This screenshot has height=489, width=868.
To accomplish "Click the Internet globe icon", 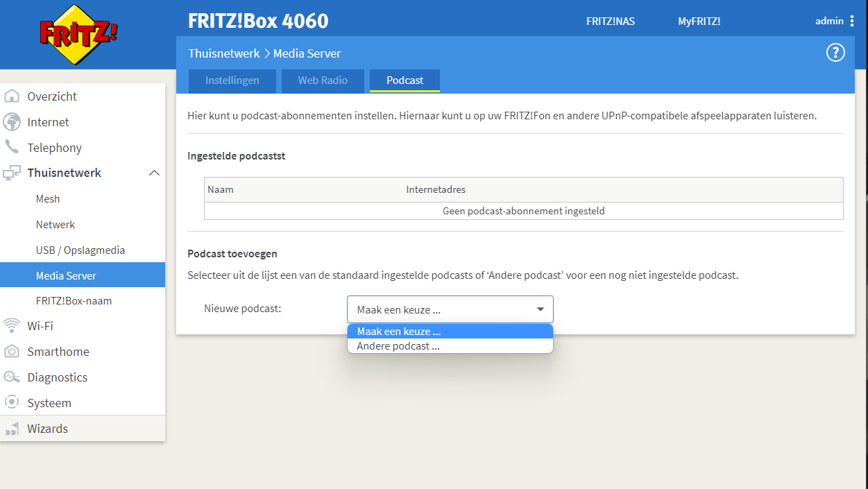I will [12, 122].
